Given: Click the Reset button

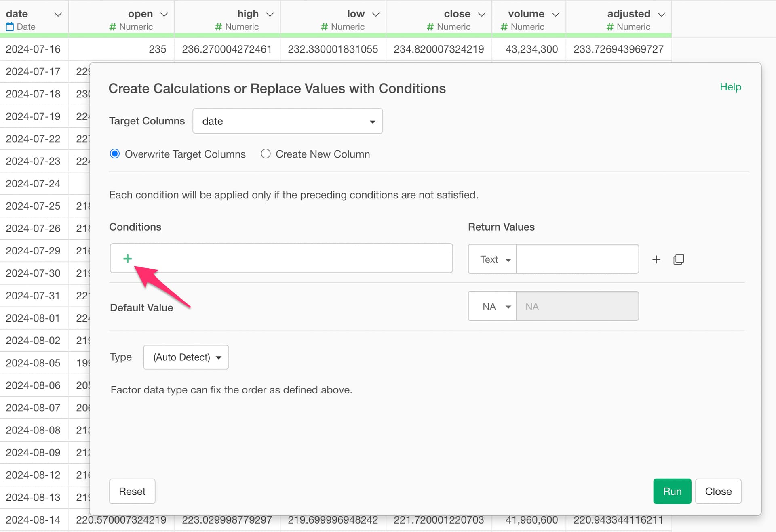Looking at the screenshot, I should coord(132,491).
